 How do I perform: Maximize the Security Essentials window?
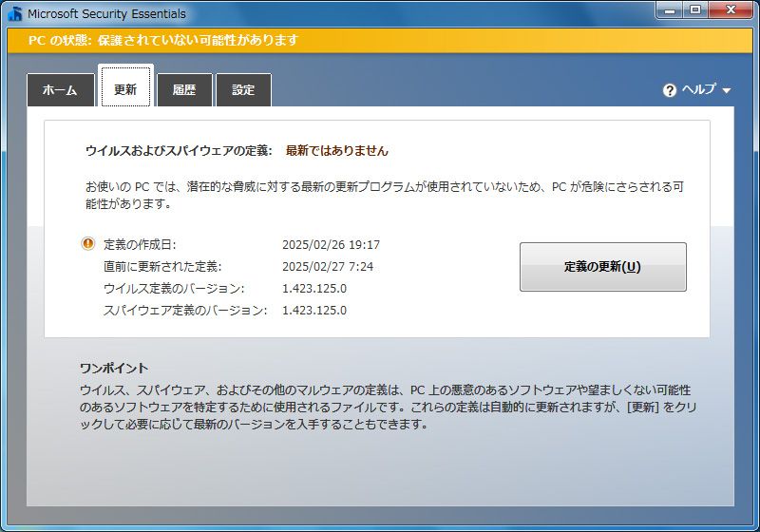[695, 10]
